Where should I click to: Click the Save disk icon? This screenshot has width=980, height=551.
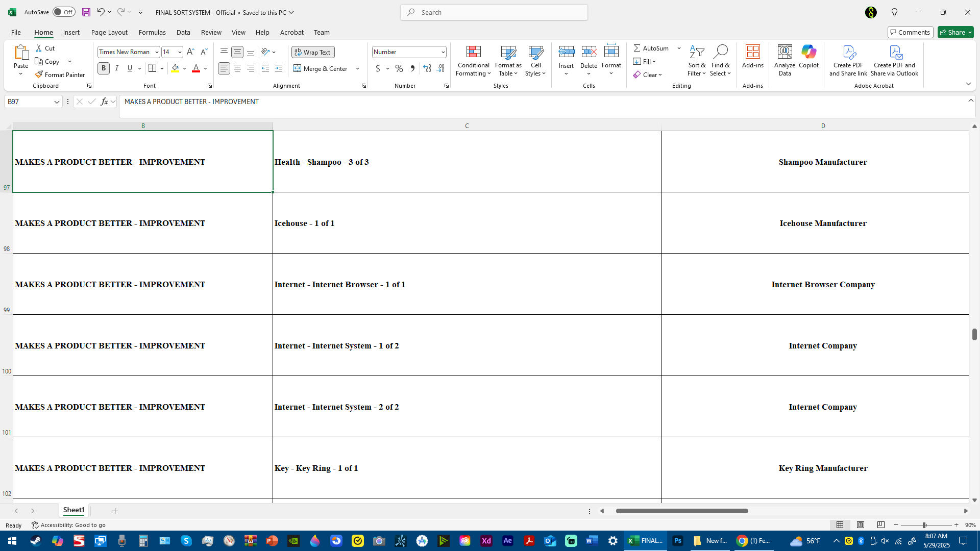(x=86, y=12)
